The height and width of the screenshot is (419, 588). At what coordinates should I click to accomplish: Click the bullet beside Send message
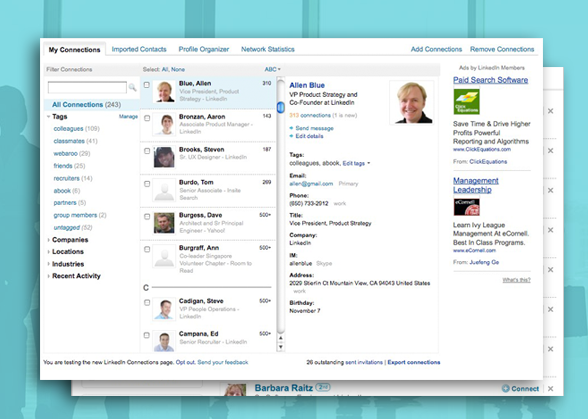pyautogui.click(x=291, y=128)
